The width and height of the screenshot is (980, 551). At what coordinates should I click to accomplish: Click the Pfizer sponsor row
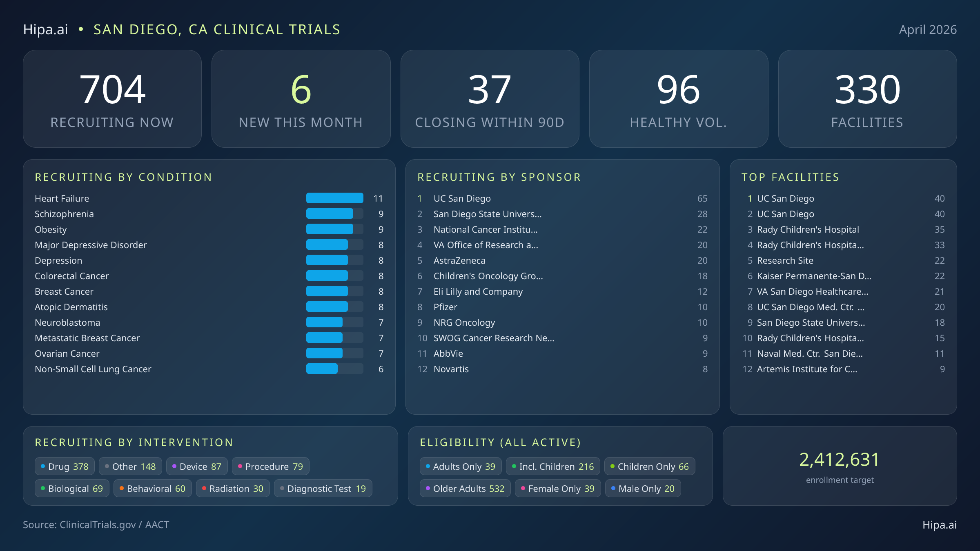[562, 307]
